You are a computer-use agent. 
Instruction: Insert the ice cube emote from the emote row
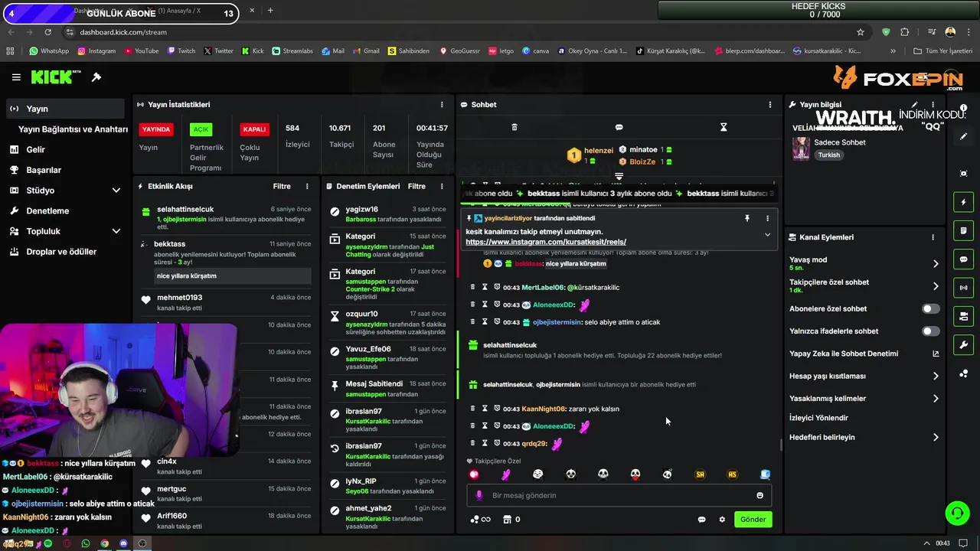point(765,474)
